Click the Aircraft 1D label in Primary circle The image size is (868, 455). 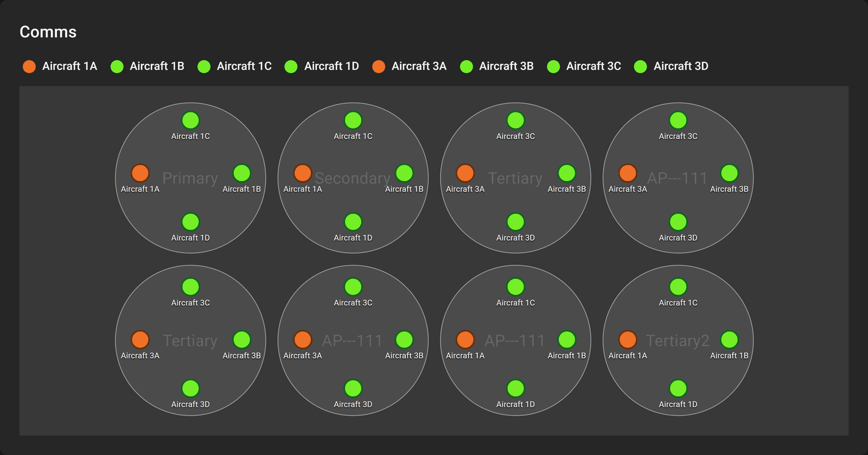(x=190, y=238)
